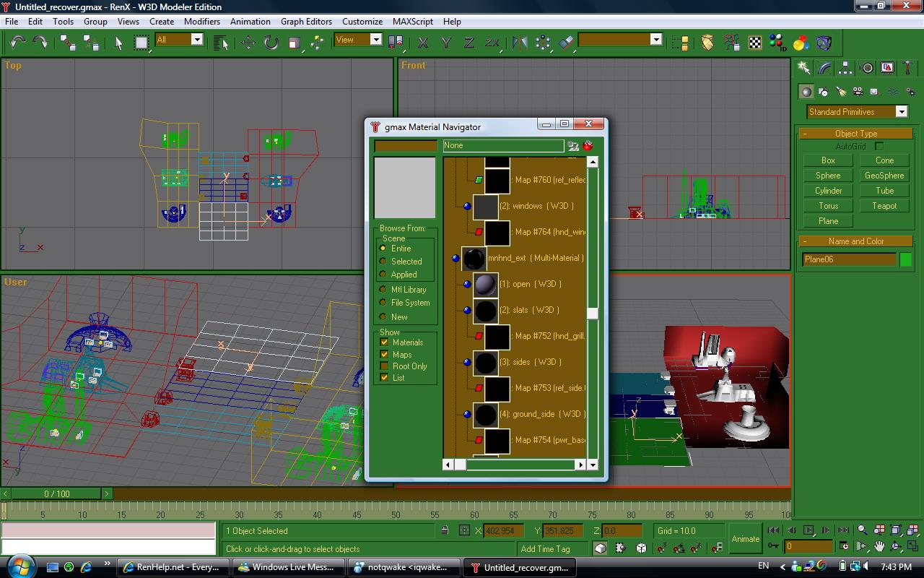Restrict movement to the X axis
The image size is (924, 578).
(x=423, y=43)
